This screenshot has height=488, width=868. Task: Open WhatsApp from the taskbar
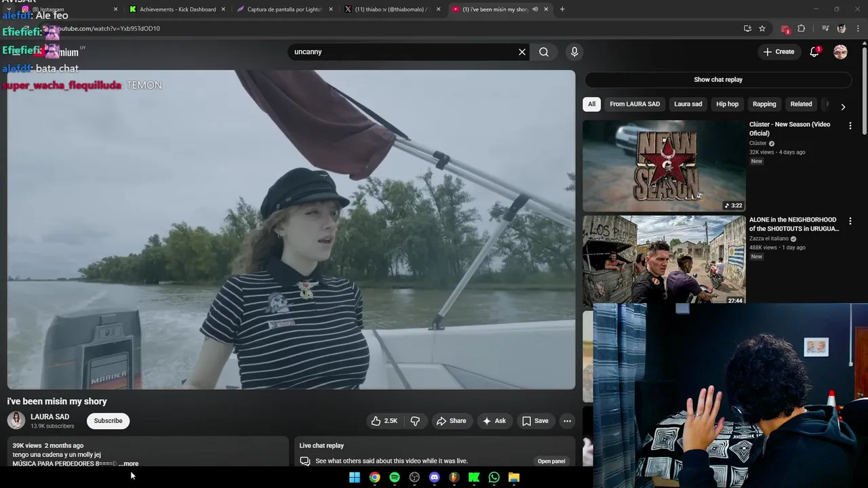click(494, 477)
